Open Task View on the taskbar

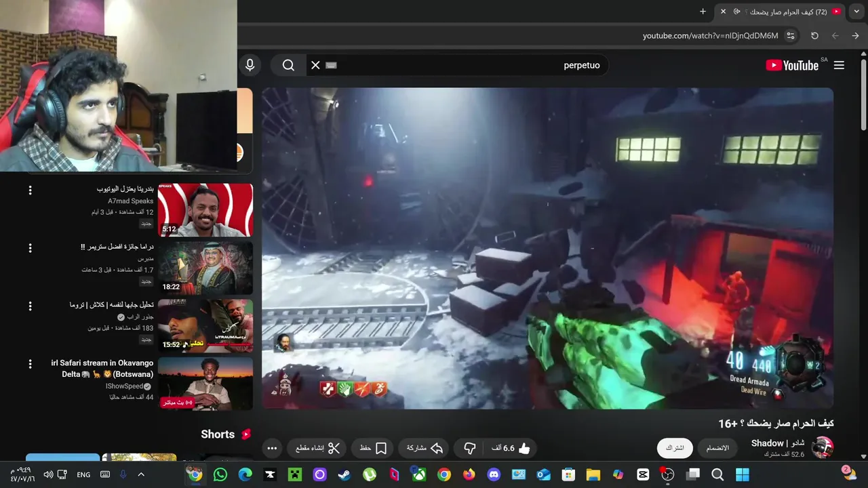coord(692,474)
